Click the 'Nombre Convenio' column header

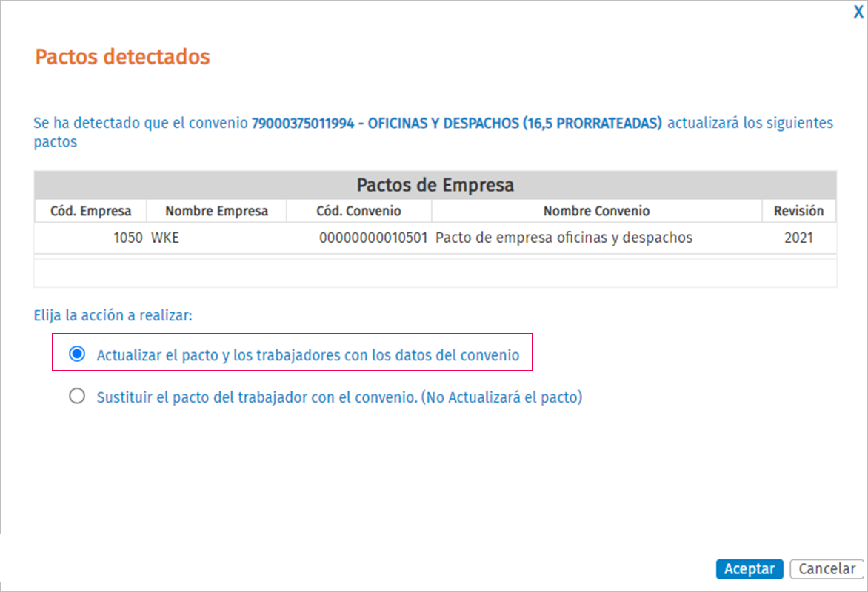click(596, 211)
